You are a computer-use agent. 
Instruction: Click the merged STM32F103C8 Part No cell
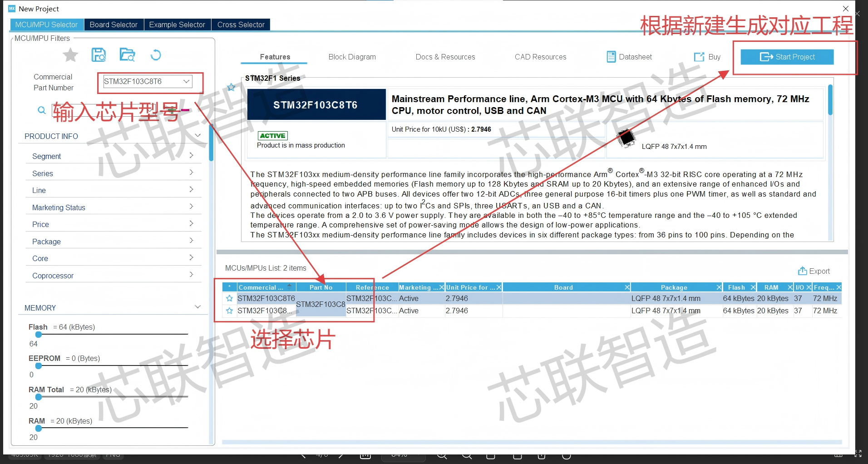(321, 304)
